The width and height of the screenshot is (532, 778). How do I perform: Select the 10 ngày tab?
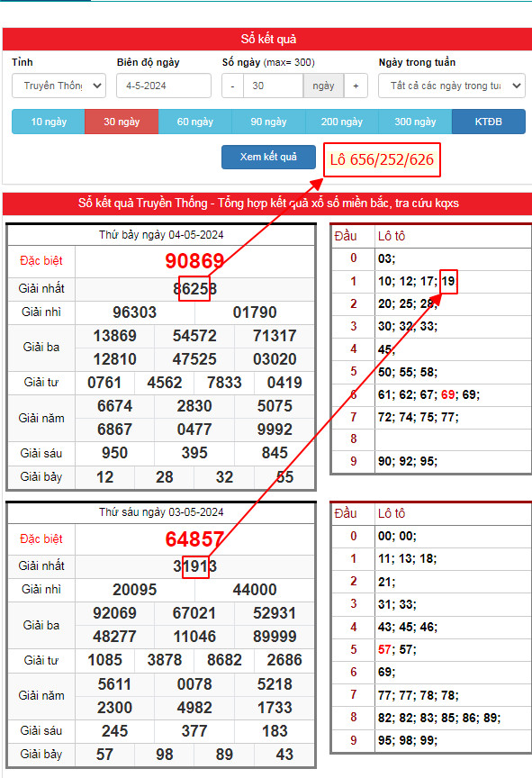tap(49, 122)
